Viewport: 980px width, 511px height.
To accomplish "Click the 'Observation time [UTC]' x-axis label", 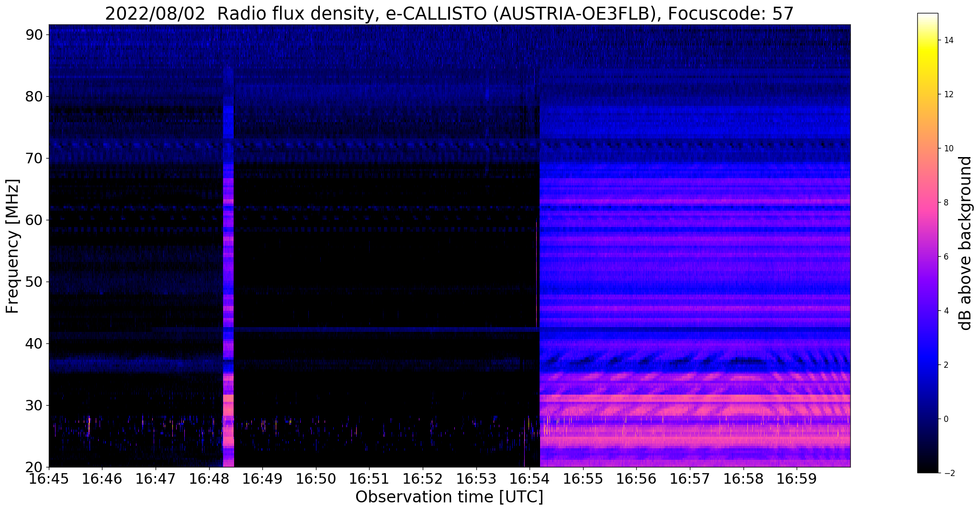I will pyautogui.click(x=449, y=497).
